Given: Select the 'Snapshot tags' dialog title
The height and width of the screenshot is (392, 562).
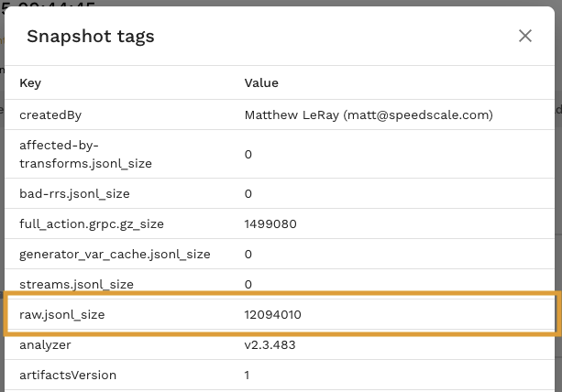Looking at the screenshot, I should coord(91,37).
